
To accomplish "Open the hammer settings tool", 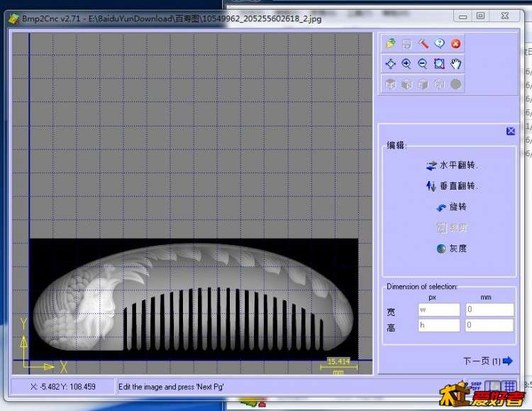I will [x=423, y=44].
